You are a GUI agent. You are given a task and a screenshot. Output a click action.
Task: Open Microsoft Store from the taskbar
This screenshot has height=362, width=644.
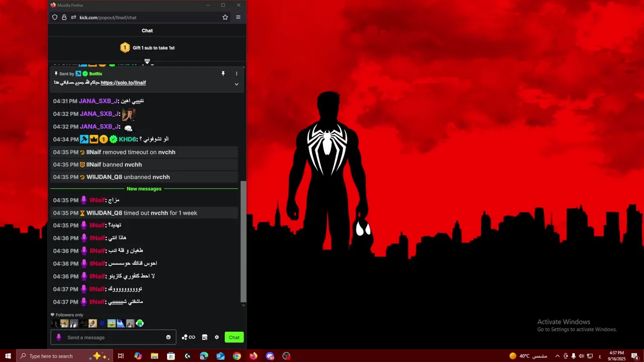point(171,356)
